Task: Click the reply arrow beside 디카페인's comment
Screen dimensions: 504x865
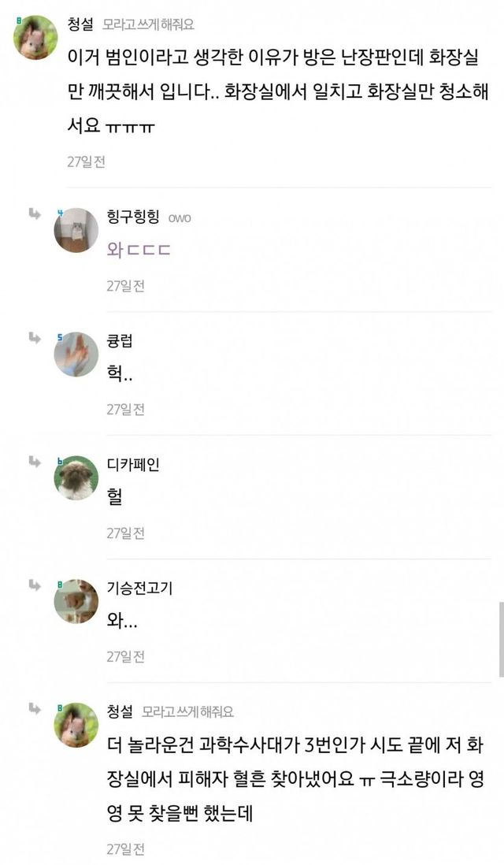Action: click(x=35, y=462)
